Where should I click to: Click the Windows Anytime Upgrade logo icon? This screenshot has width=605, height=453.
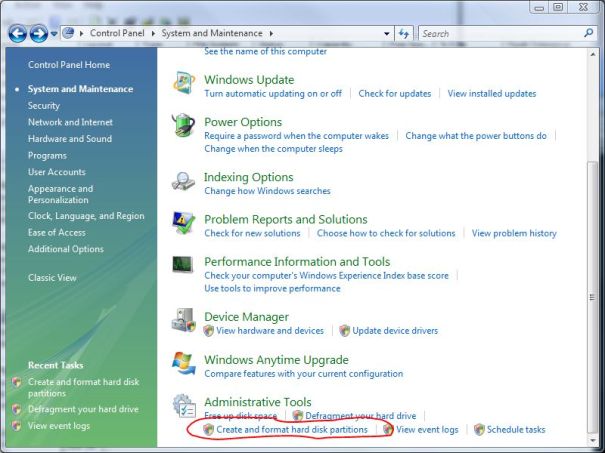tap(184, 363)
